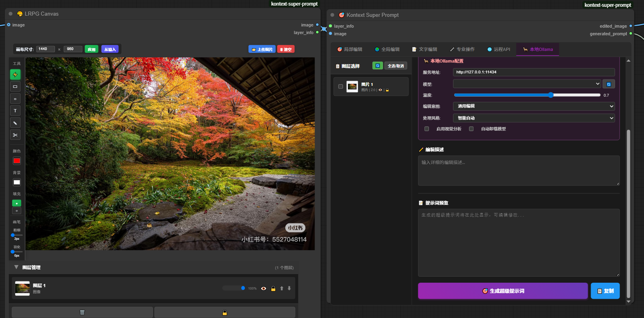
Task: Select the rectangle shape tool
Action: pyautogui.click(x=15, y=87)
